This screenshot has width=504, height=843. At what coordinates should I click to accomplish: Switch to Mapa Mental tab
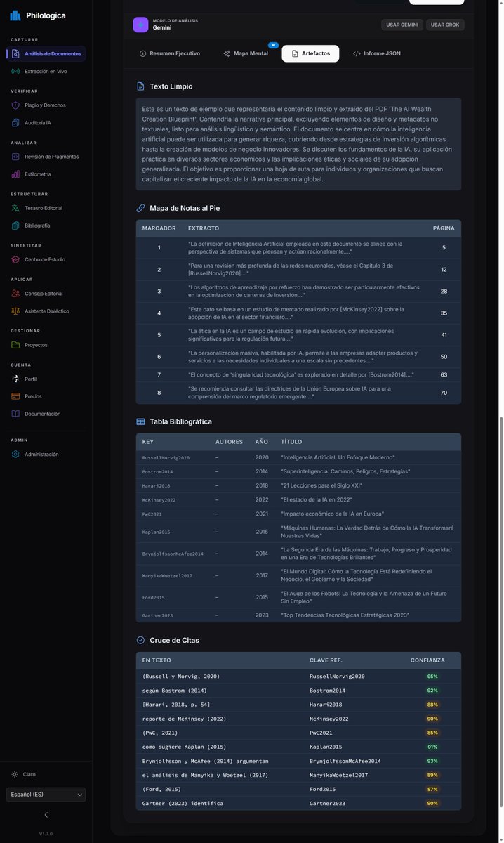(x=246, y=53)
